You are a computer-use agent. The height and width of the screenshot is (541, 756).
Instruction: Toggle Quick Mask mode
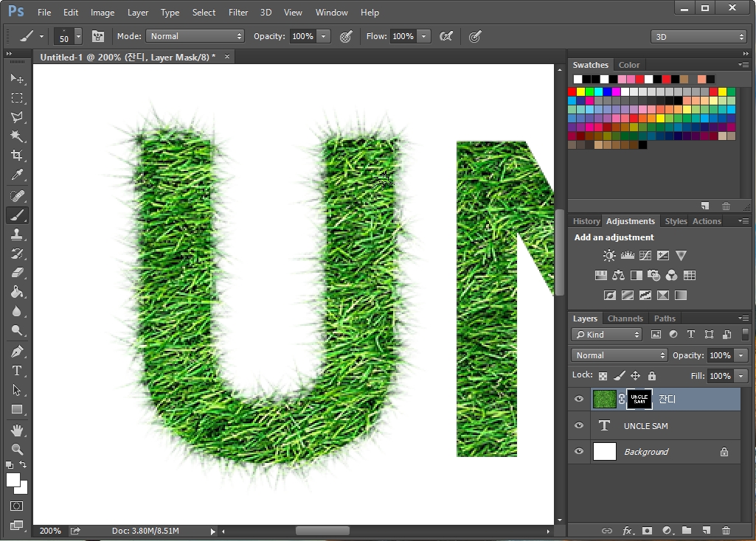click(x=17, y=506)
